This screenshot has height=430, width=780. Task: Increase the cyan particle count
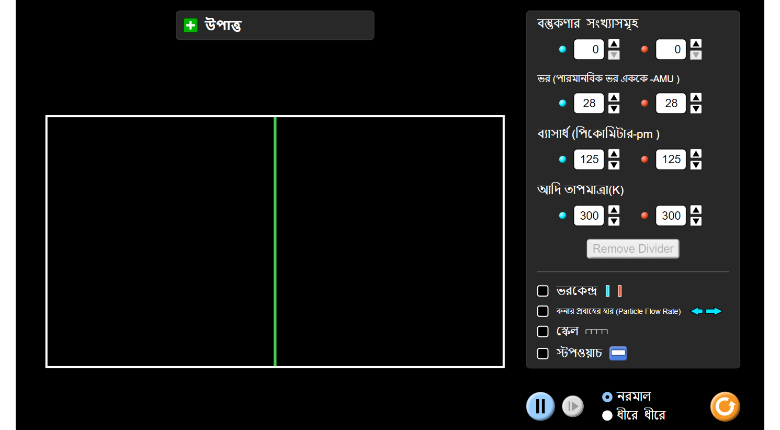point(614,44)
